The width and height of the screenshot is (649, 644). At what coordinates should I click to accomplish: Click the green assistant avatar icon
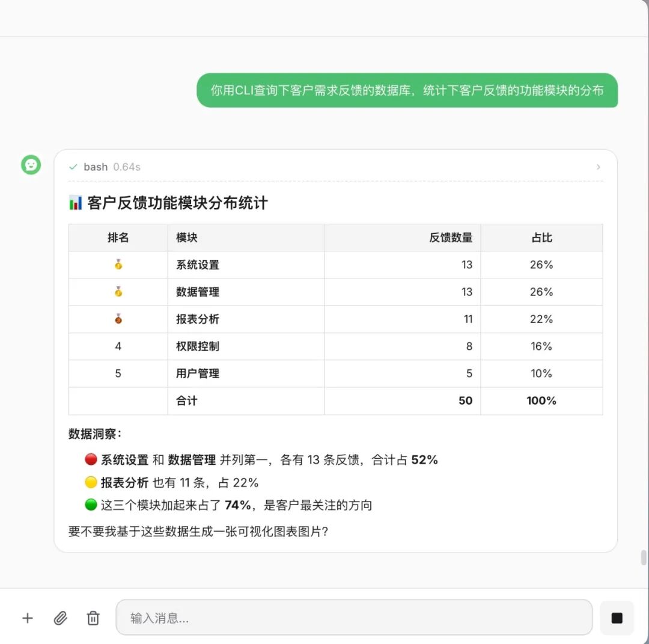(x=31, y=165)
